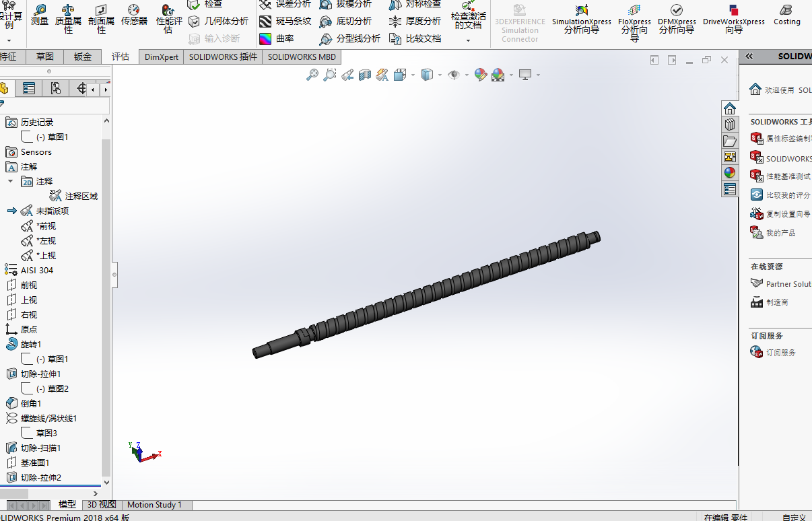Select 螺旋线/涡状线1 feature in tree
This screenshot has height=521, width=812.
tap(41, 419)
